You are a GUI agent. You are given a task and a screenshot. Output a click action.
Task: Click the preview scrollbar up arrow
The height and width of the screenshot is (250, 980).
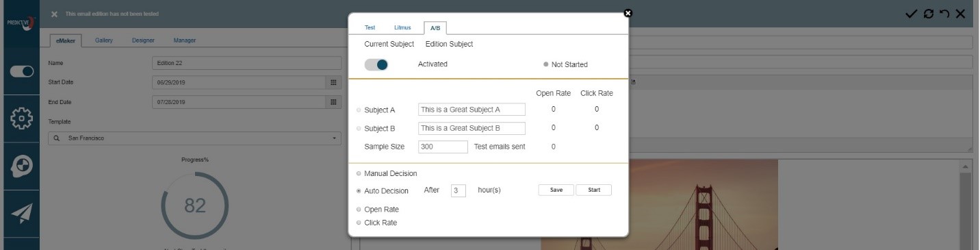point(966,167)
